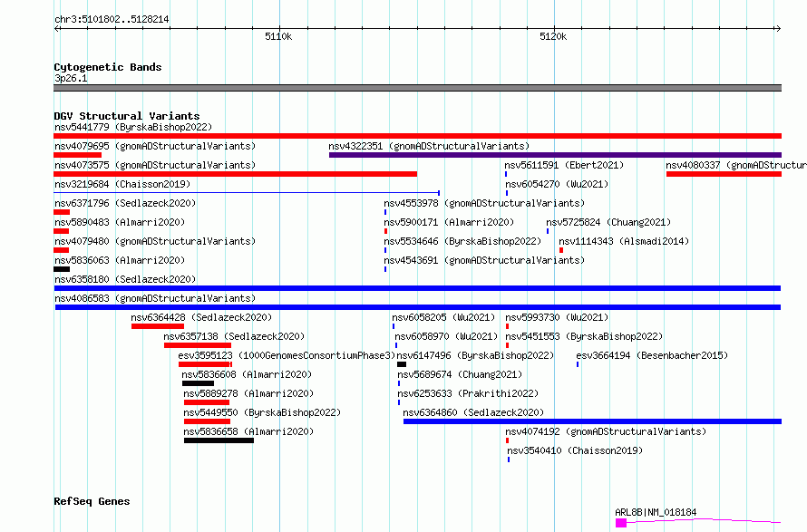Open nsv4079695 gnomAD variant label

(x=155, y=146)
